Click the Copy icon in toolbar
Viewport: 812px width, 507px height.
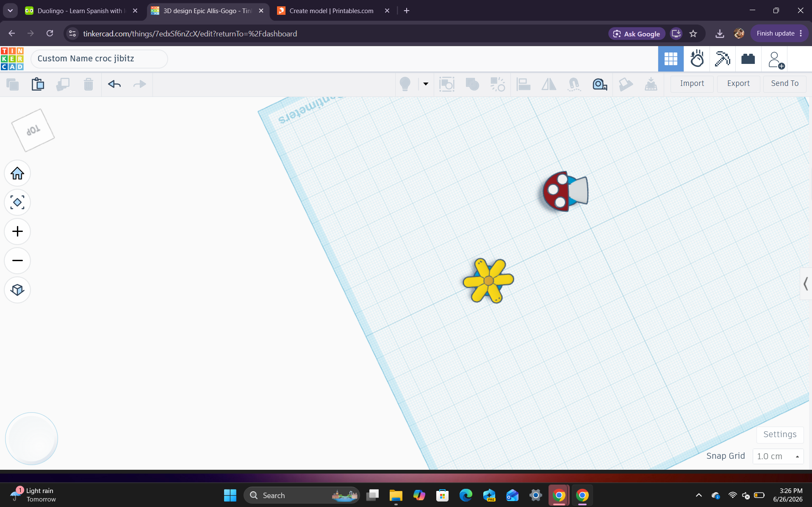(x=13, y=84)
